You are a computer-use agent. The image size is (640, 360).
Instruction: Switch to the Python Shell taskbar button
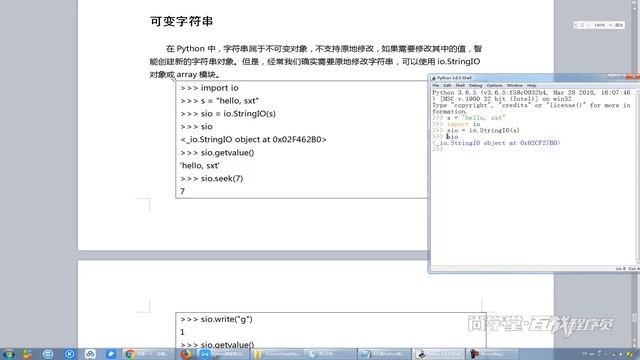(x=439, y=354)
